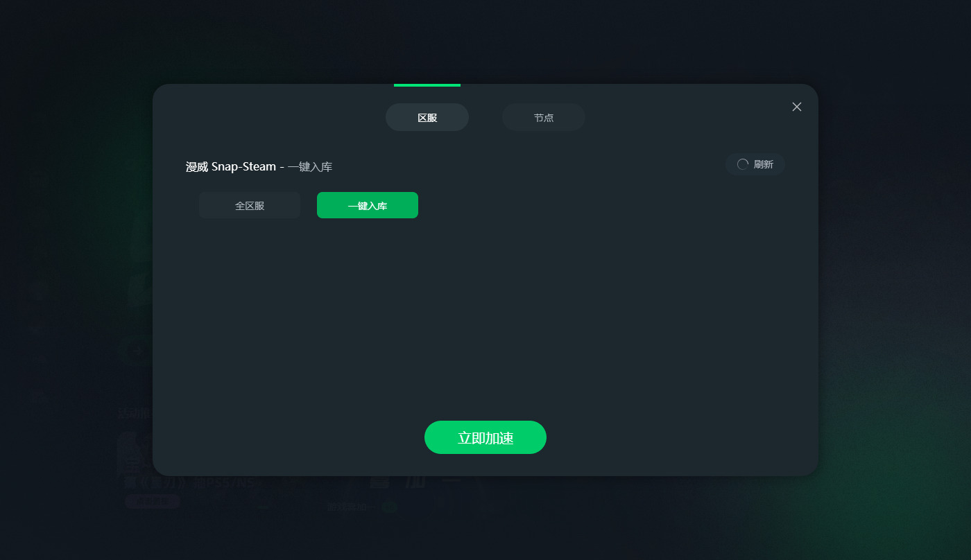Toggle the dimmed green switch below the dialog

click(390, 507)
